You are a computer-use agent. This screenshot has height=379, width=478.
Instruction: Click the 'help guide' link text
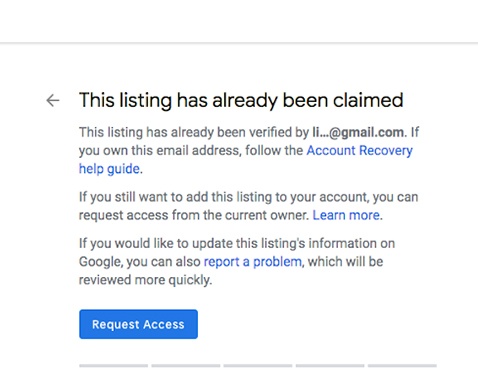tap(109, 169)
